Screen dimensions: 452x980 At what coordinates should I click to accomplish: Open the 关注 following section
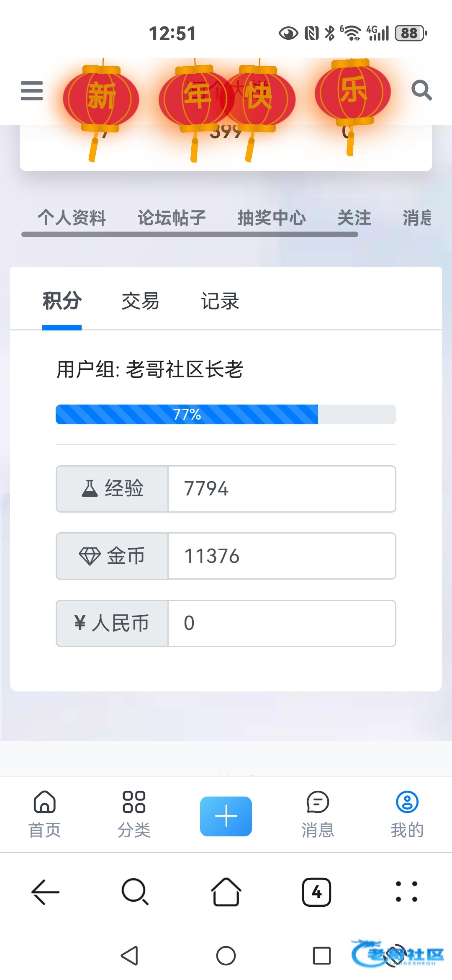pos(354,218)
